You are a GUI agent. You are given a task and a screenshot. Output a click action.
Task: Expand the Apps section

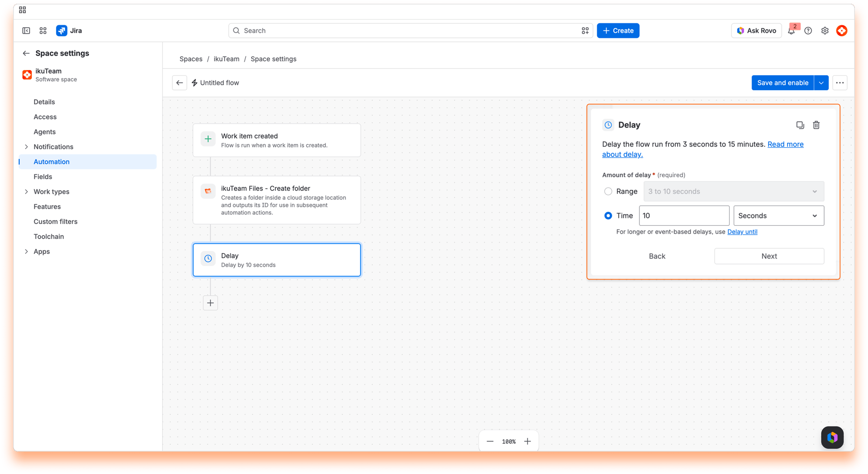pyautogui.click(x=26, y=251)
